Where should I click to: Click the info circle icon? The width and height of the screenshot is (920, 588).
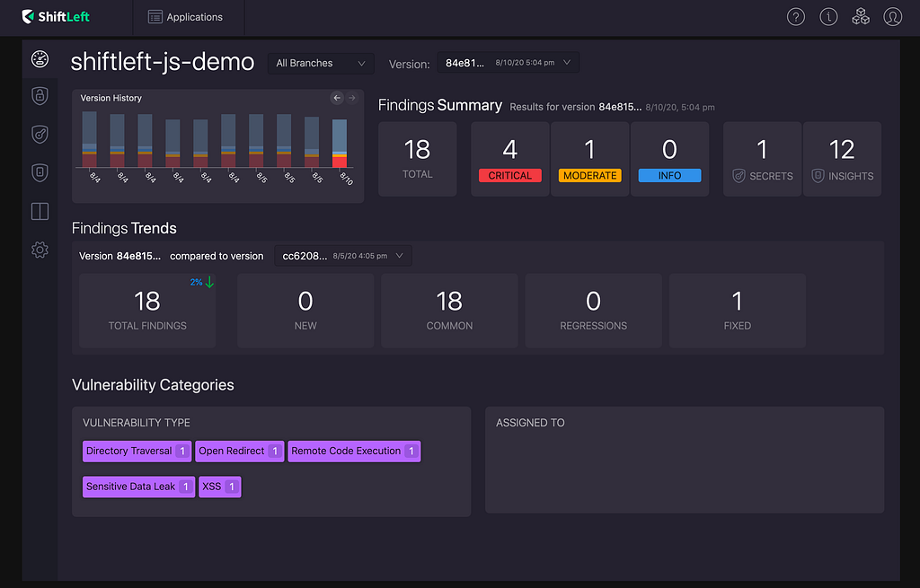828,17
